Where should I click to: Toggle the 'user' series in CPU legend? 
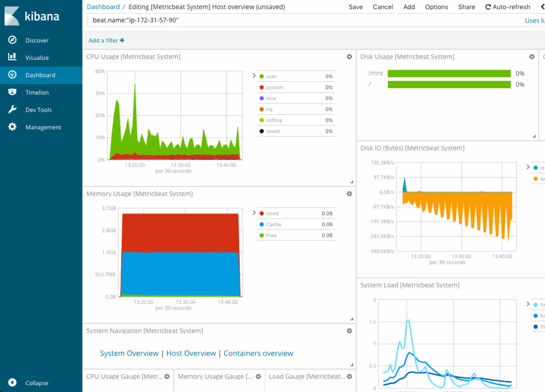coord(272,76)
